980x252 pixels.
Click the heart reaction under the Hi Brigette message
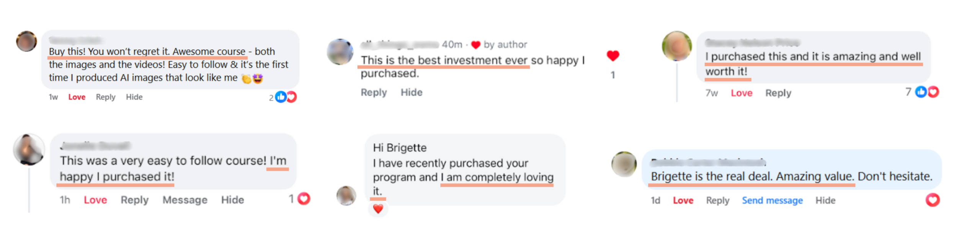[x=378, y=209]
